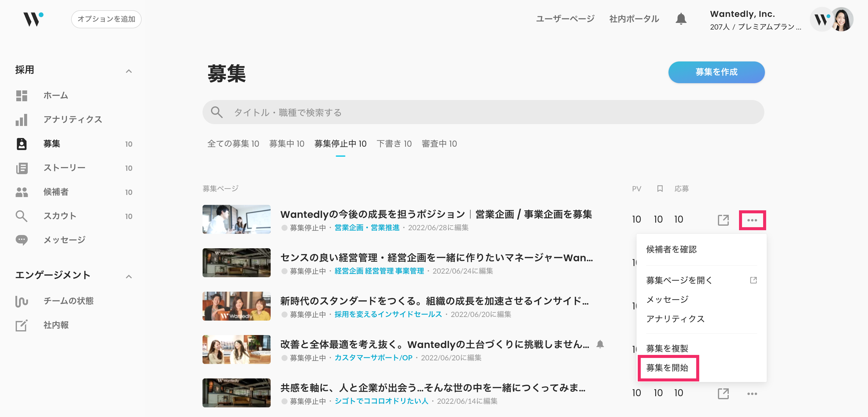Screen dimensions: 868x417
Task: Click the オプションを追加 button
Action: (106, 19)
